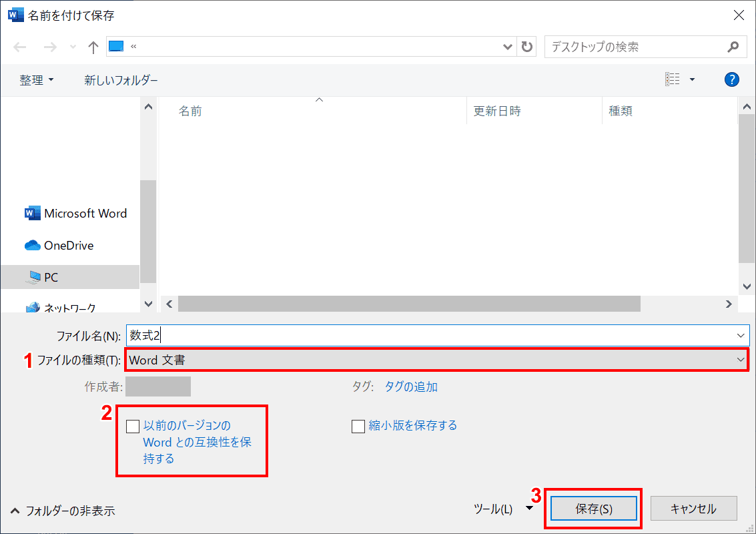The image size is (756, 534).
Task: Select Microsoft Word in the navigation pane
Action: 75,213
